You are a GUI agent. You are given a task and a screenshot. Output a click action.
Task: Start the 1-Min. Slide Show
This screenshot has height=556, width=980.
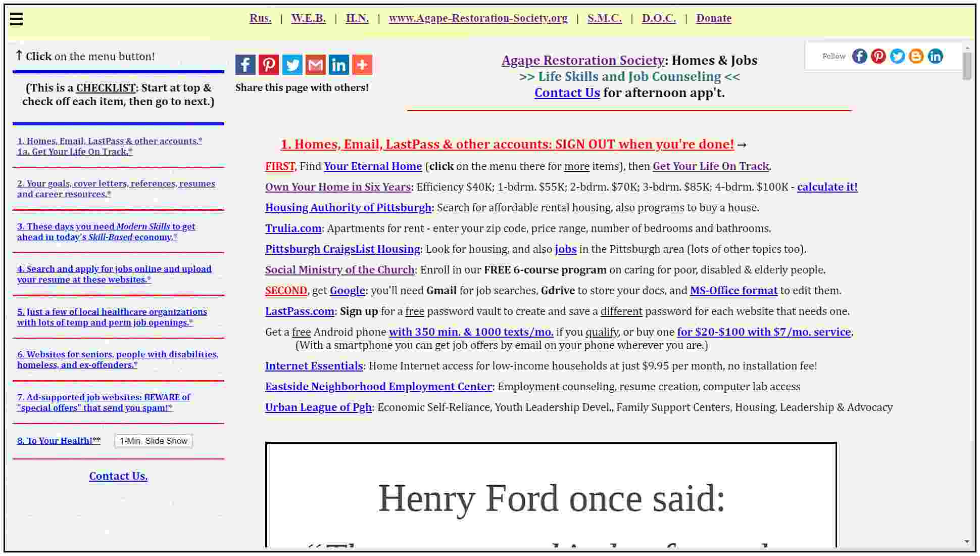(x=154, y=441)
